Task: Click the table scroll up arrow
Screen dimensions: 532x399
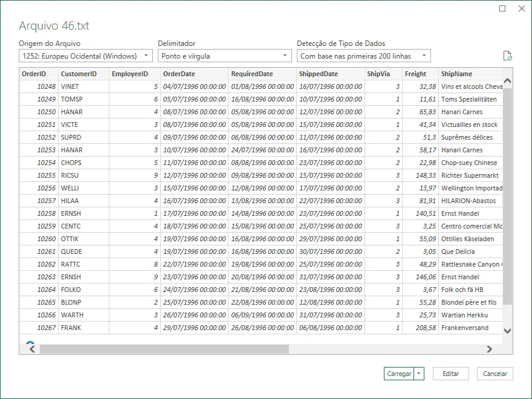Action: coord(508,81)
